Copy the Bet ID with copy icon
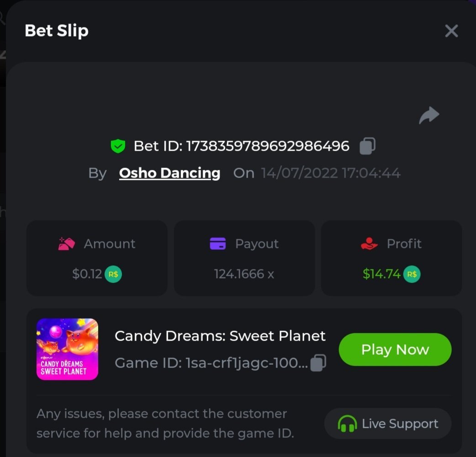Screen dimensions: 476x457 367,146
